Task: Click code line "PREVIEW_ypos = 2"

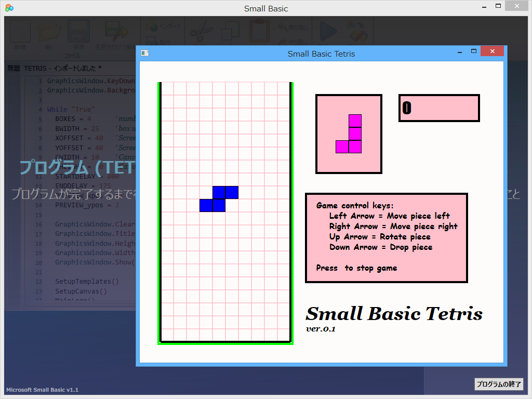Action: 87,205
